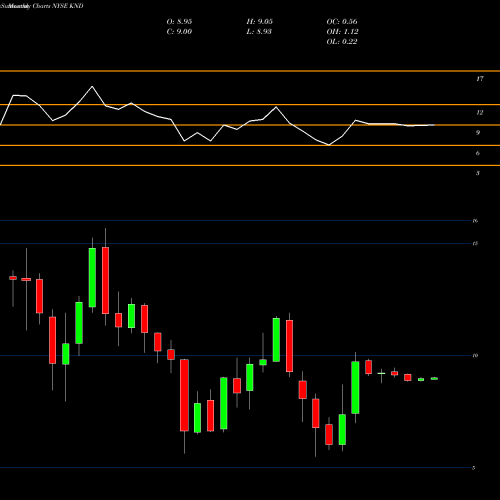Select the close value "C: 9.00"
Image resolution: width=500 pixels, height=500 pixels.
point(179,31)
